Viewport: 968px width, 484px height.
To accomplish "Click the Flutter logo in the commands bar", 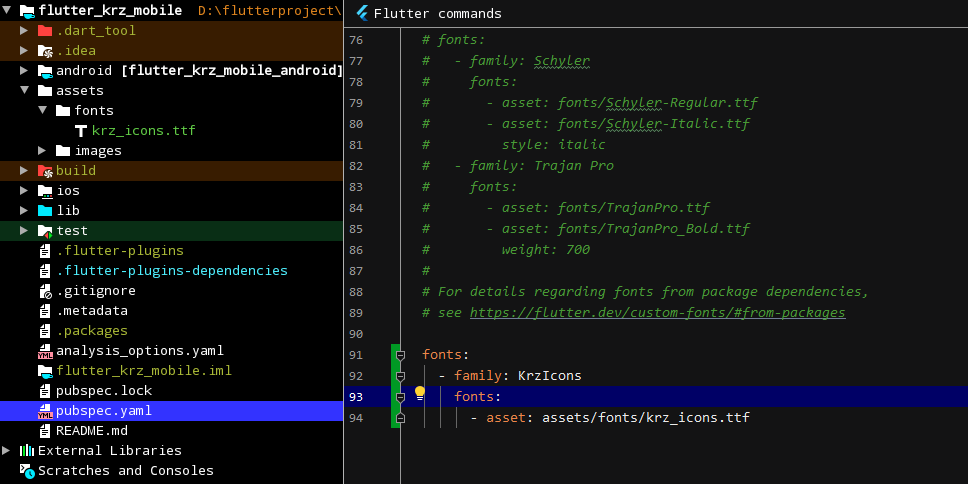I will click(x=362, y=14).
